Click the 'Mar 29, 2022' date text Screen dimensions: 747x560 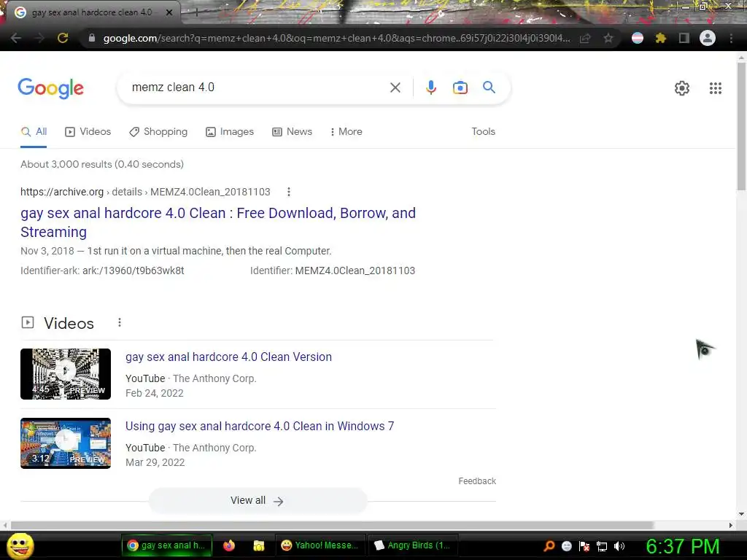click(155, 462)
